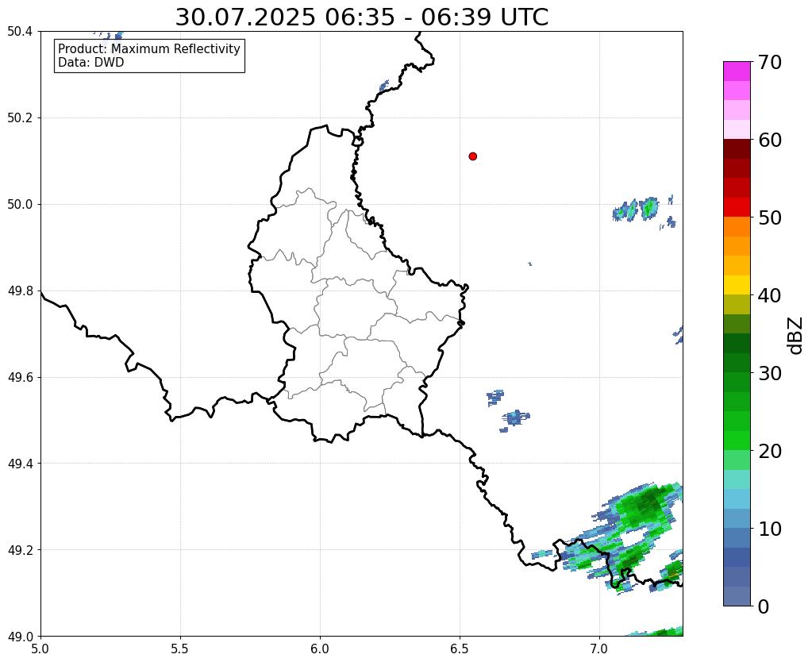The width and height of the screenshot is (812, 662).
Task: Click the 'Product: Maximum Reflectivity' label
Action: tap(149, 48)
